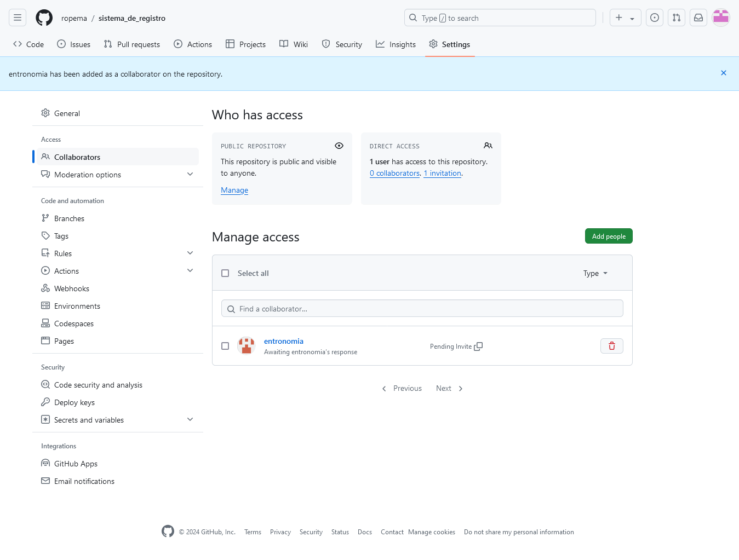Screen dimensions: 739x560
Task: Open the pull requests icon in header
Action: tap(677, 18)
